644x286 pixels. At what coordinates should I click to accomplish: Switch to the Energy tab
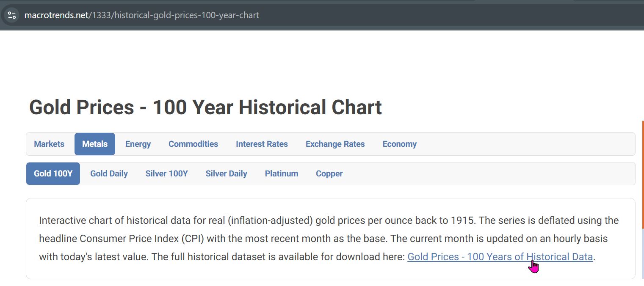point(138,144)
